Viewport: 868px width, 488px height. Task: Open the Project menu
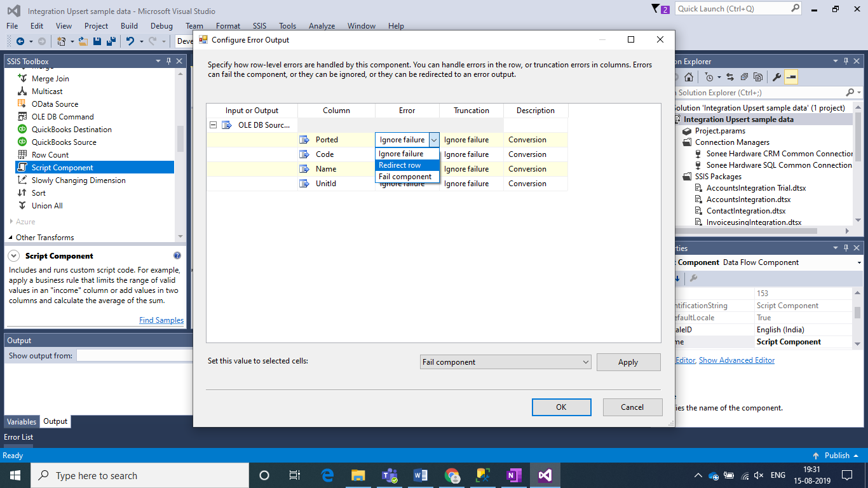coord(96,26)
